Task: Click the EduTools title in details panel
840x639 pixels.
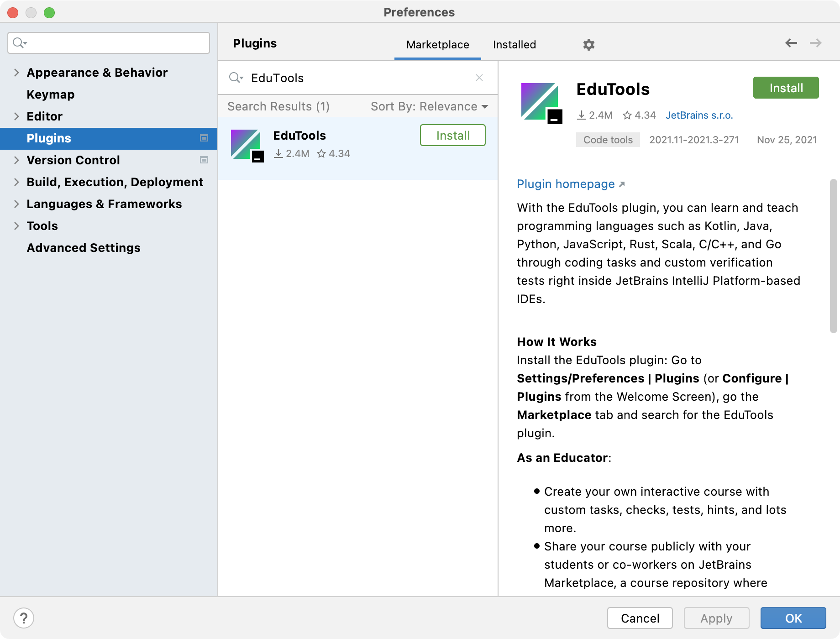Action: (613, 89)
